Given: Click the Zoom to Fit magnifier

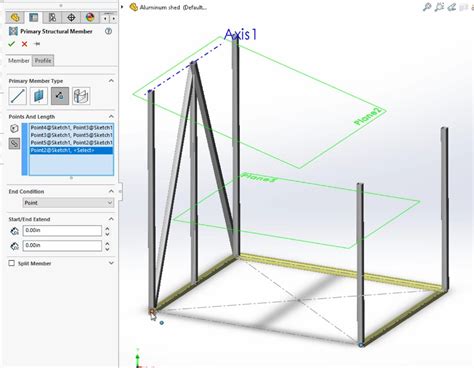Looking at the screenshot, I should coord(427,7).
